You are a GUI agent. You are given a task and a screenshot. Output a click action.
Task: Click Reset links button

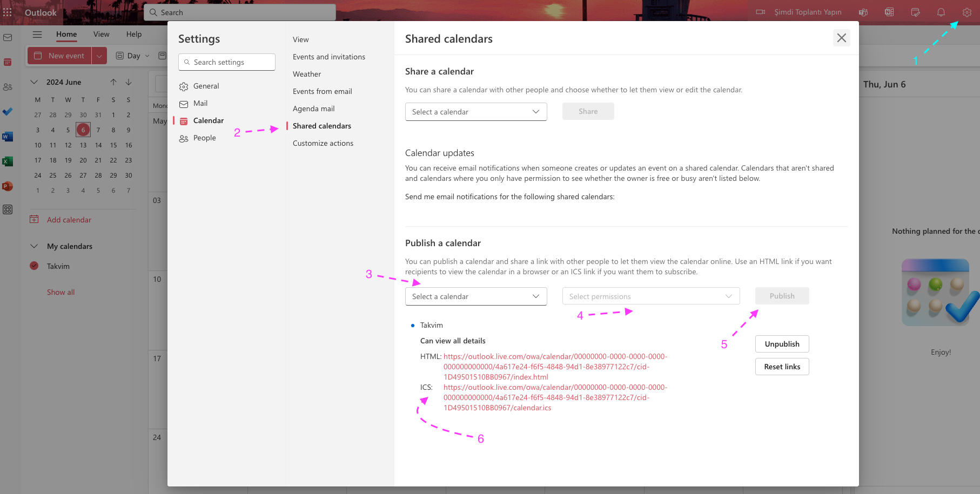click(782, 367)
